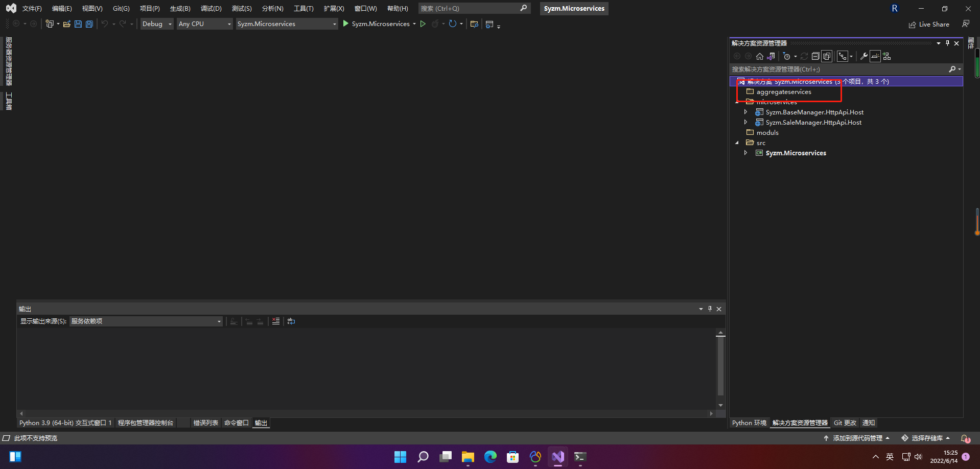The height and width of the screenshot is (469, 980).
Task: Switch views icon in Solution Explorer toolbar
Action: coord(771,56)
